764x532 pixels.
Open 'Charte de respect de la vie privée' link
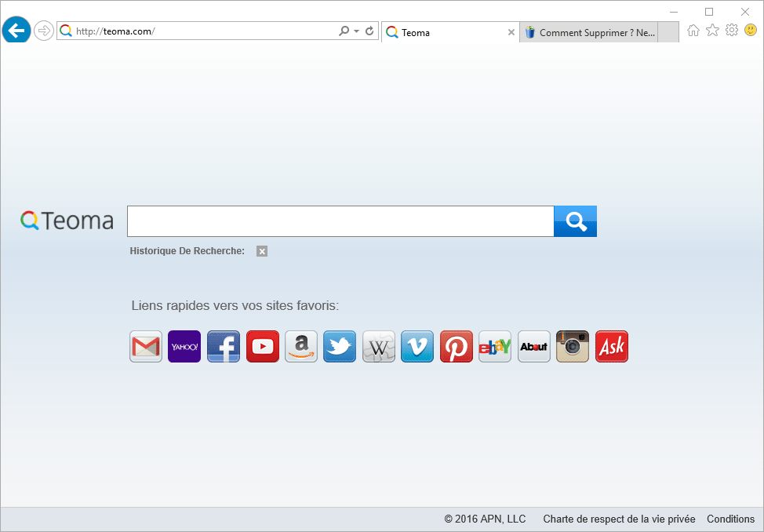click(620, 519)
